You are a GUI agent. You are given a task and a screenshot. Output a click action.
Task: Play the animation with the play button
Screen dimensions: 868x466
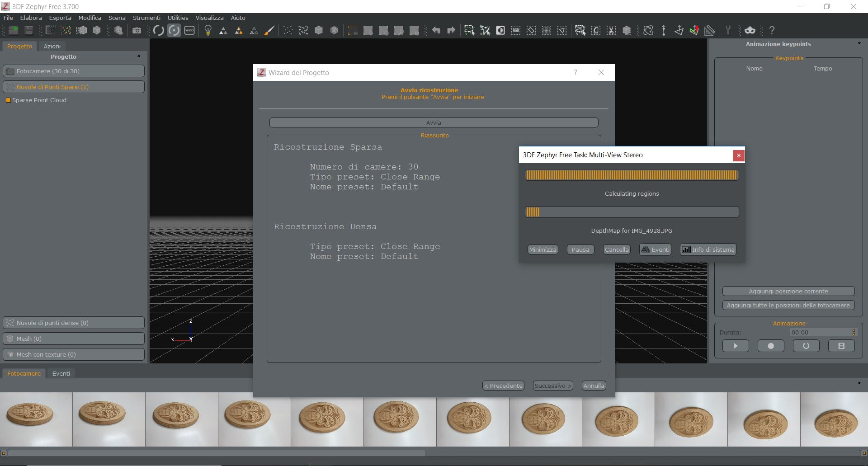(735, 346)
